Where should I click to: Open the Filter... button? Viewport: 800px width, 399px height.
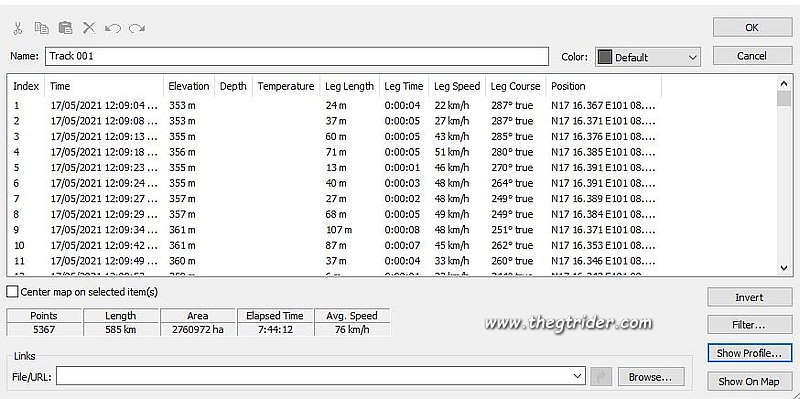(749, 325)
